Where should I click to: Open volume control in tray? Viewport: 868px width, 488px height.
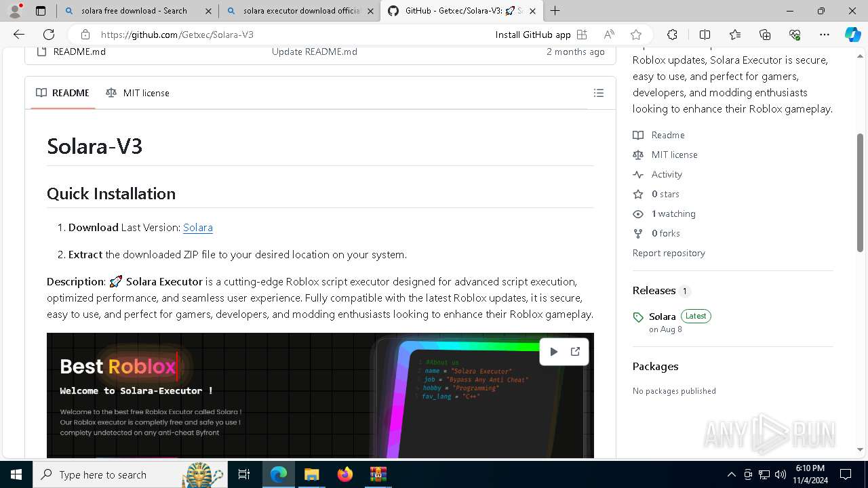point(780,474)
